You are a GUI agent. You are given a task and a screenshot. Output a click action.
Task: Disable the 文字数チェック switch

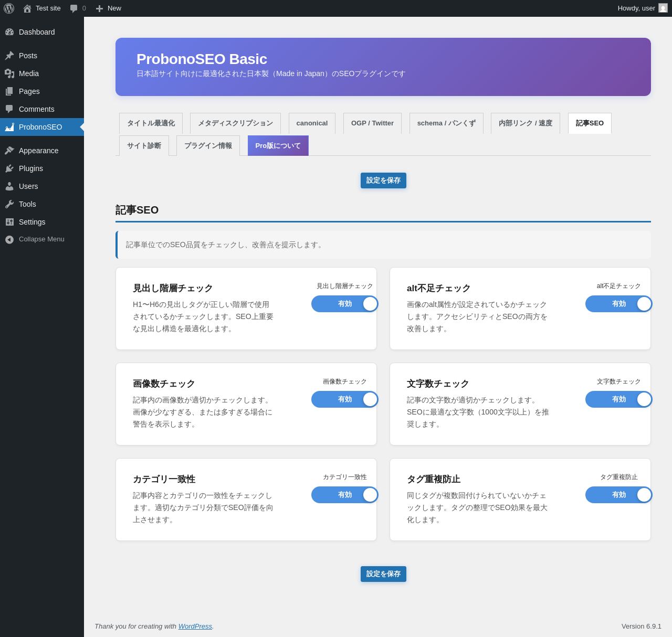coord(618,399)
